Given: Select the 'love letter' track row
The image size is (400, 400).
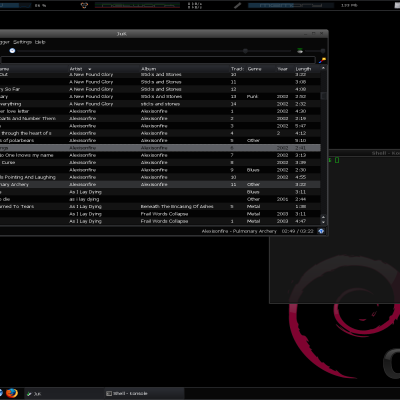Looking at the screenshot, I should 160,111.
